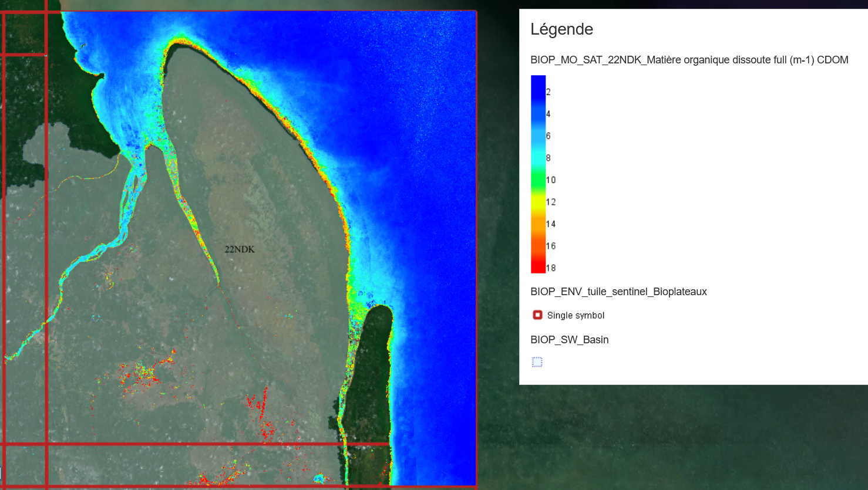The width and height of the screenshot is (868, 490).
Task: Click the red Single symbol legend icon
Action: pos(537,315)
